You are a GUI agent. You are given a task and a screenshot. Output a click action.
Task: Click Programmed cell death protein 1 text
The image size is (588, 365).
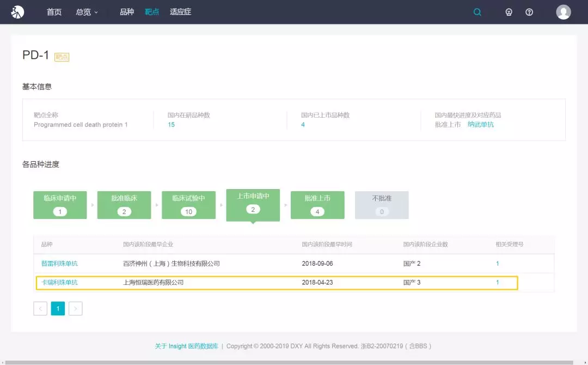point(81,125)
